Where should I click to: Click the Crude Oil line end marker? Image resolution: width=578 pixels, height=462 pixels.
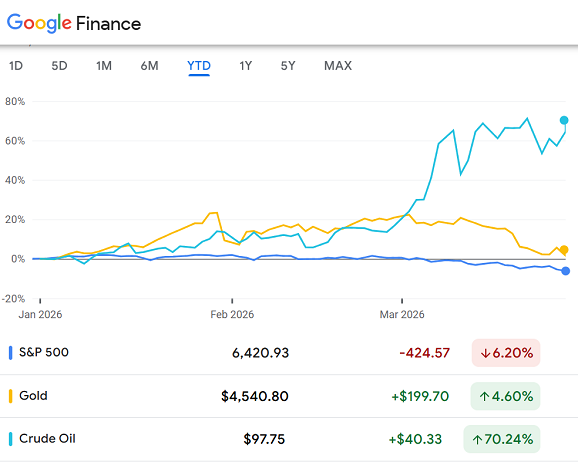pos(564,120)
